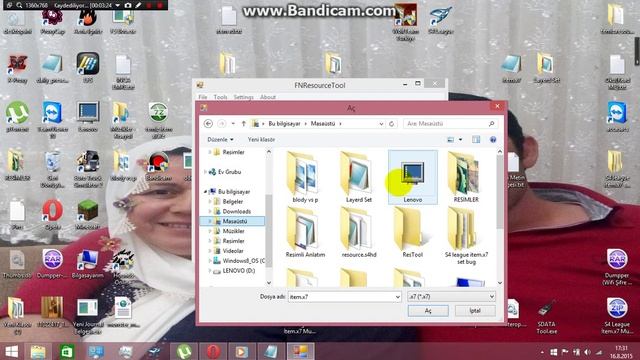Select Windows8_OS drive in tree

243,260
